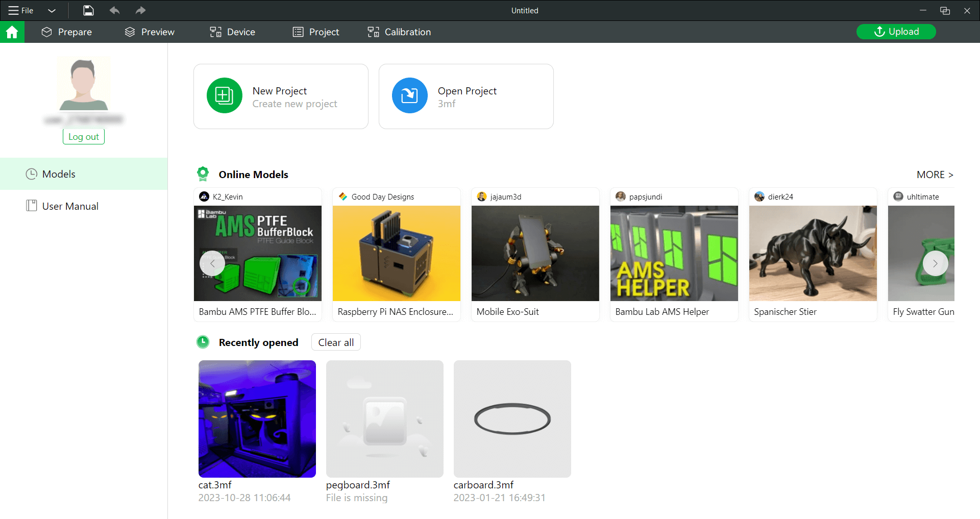The image size is (980, 519).
Task: Maximize or restore the window
Action: (x=945, y=10)
